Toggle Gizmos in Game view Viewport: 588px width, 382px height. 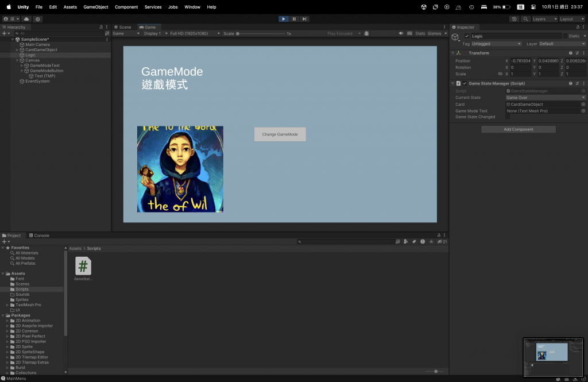[434, 33]
